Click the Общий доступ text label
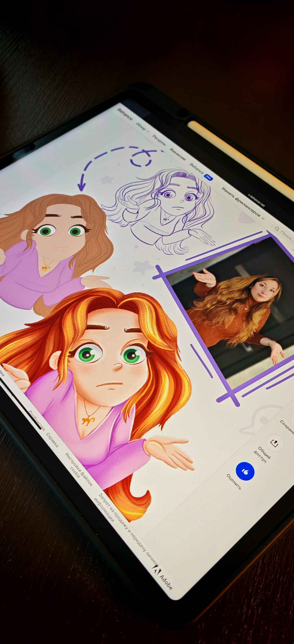294x644 pixels. pyautogui.click(x=262, y=455)
